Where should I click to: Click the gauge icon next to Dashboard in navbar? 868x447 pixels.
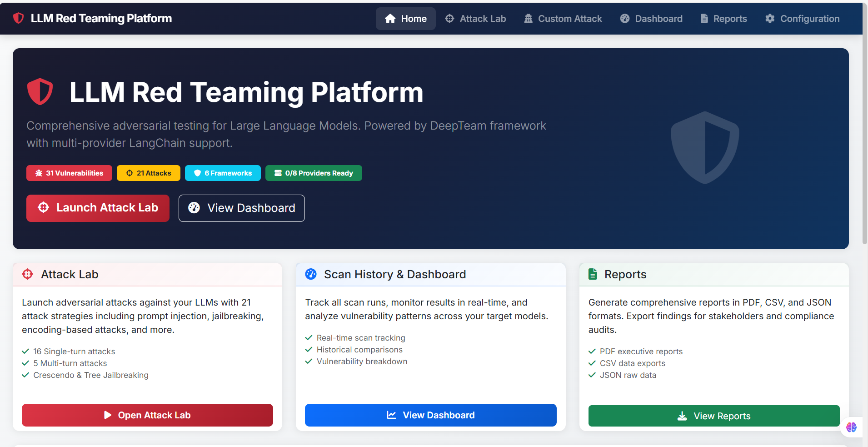pyautogui.click(x=624, y=19)
